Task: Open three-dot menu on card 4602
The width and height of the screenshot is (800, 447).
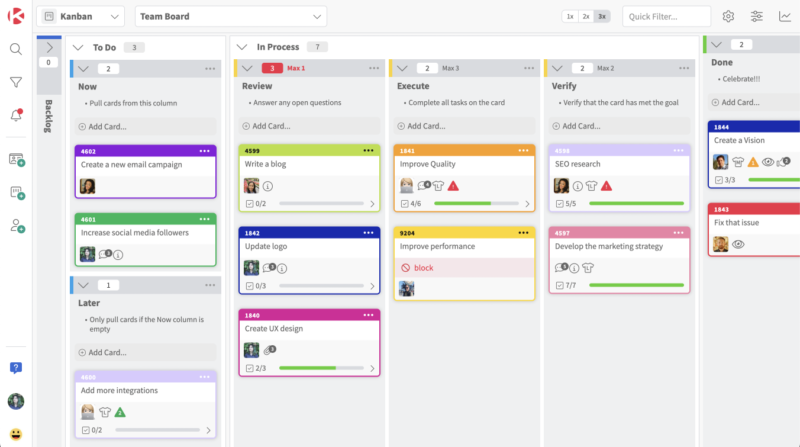Action: click(x=205, y=150)
